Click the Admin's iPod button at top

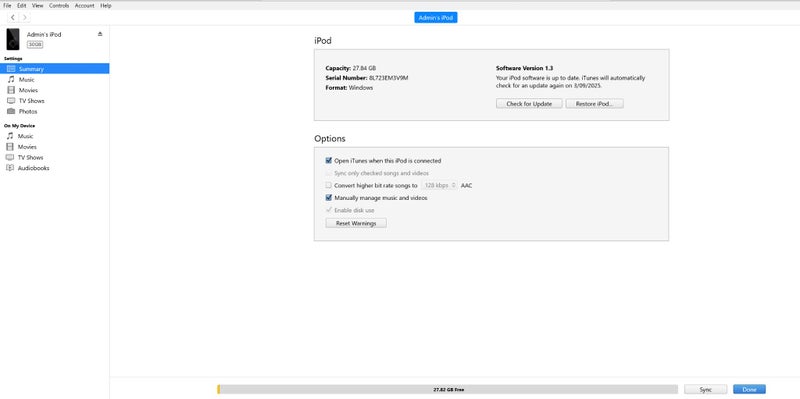coord(436,17)
